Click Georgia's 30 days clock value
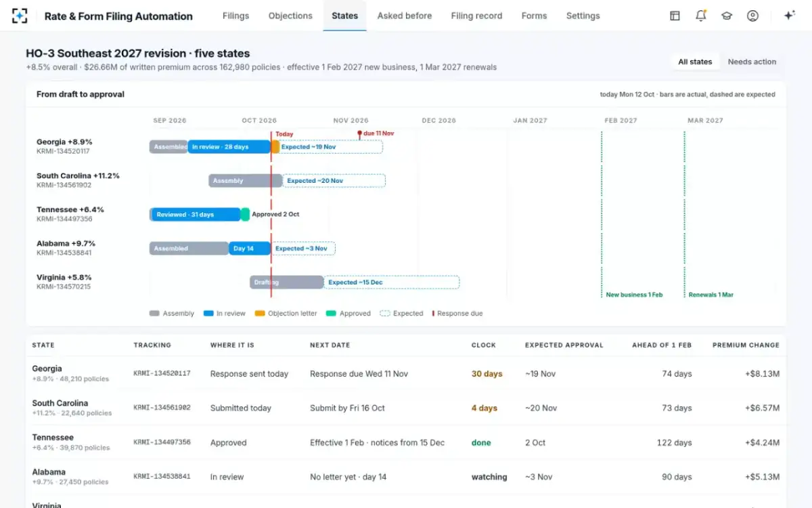 pos(487,374)
